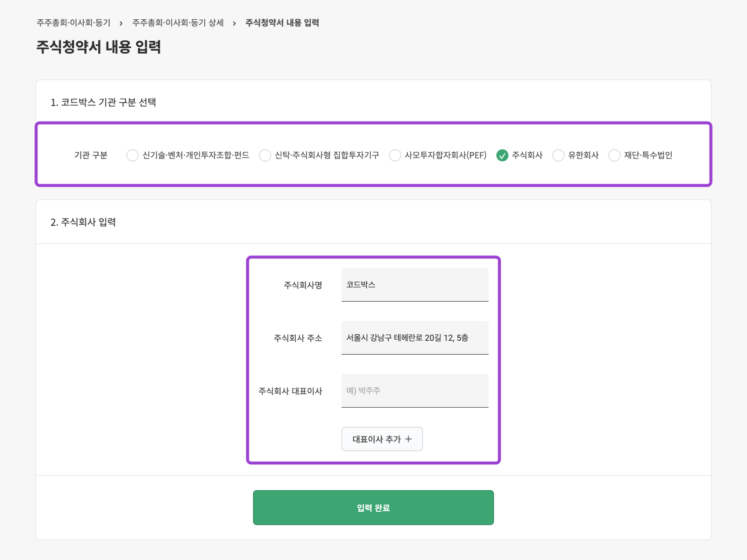Navigate to 주주총회·이사회·등기 상세 page
Screen dimensions: 747x560
(178, 22)
